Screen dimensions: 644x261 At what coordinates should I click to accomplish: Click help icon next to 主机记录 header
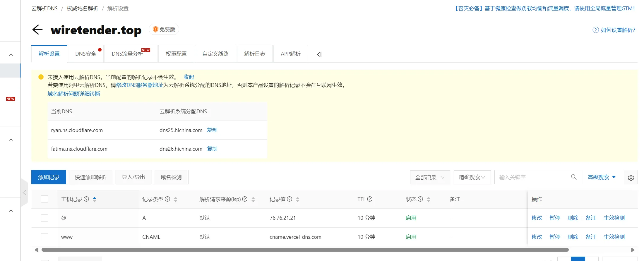pos(86,199)
